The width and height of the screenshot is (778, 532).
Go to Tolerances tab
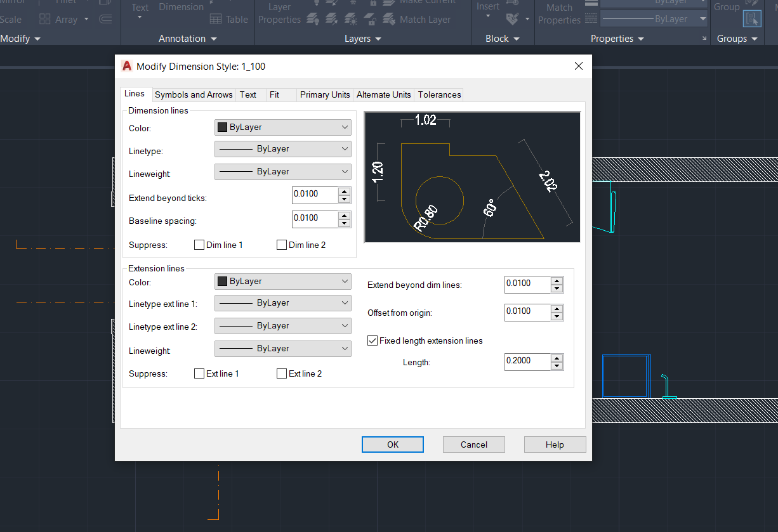pos(439,94)
